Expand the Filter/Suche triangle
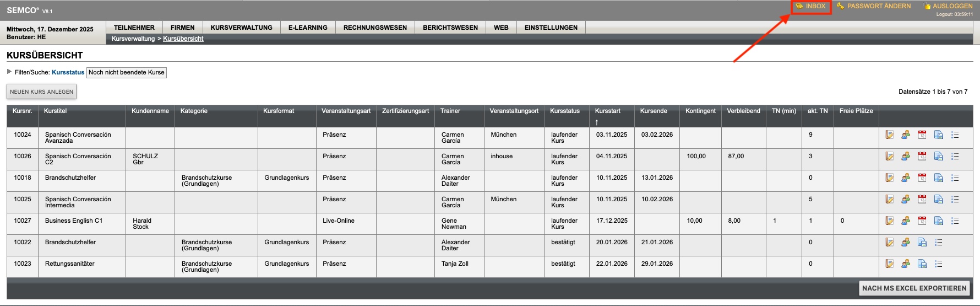The image size is (980, 306). click(x=9, y=72)
